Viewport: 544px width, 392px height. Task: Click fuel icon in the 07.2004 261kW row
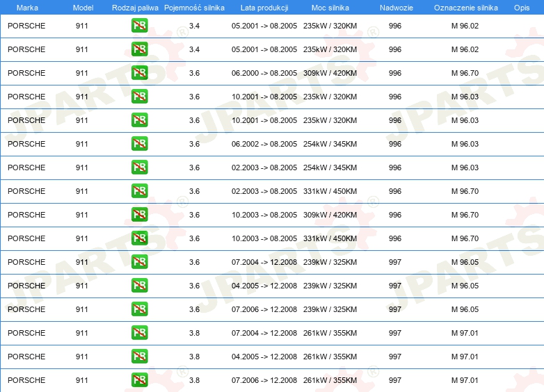point(139,332)
